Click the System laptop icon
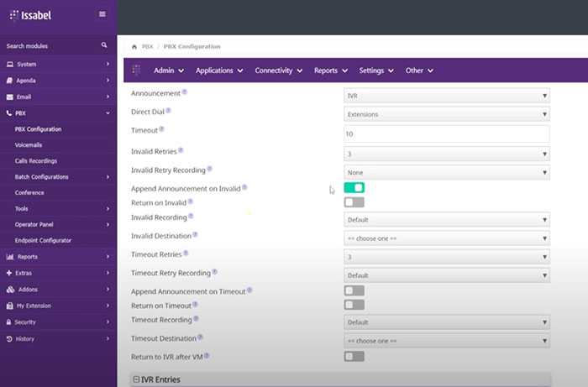 (10, 64)
